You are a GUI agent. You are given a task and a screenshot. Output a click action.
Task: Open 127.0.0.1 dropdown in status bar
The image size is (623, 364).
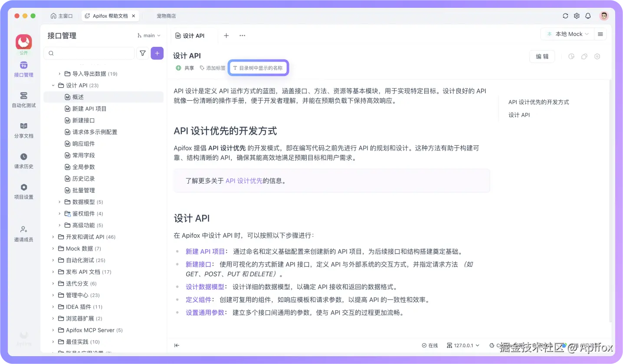[x=463, y=345]
